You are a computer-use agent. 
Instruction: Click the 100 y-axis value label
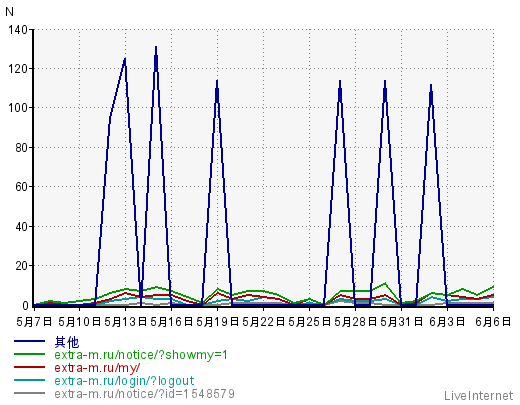(18, 108)
